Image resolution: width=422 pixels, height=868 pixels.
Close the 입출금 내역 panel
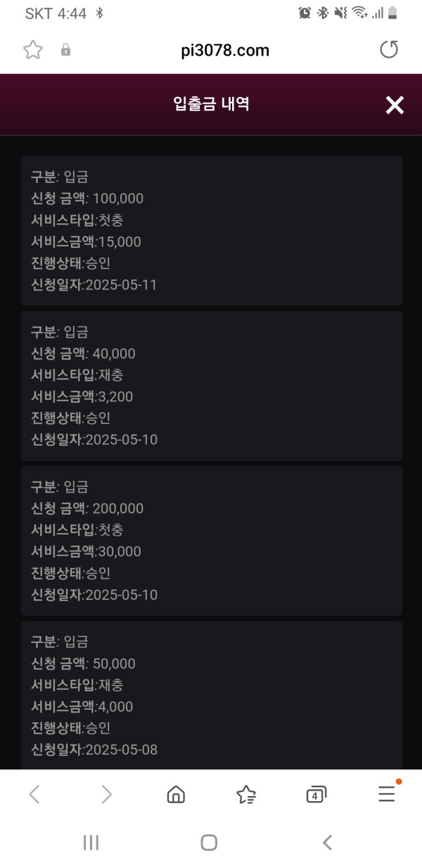coord(395,105)
